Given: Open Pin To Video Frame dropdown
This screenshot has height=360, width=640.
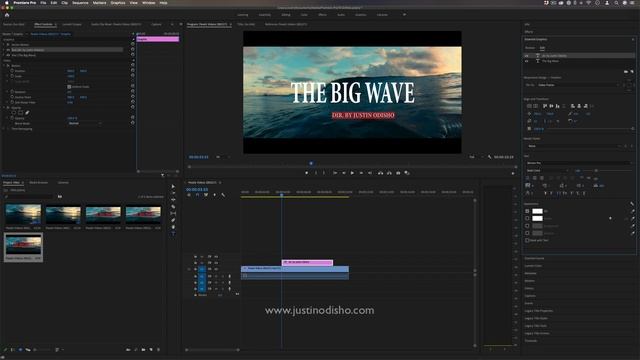Looking at the screenshot, I should click(x=578, y=85).
